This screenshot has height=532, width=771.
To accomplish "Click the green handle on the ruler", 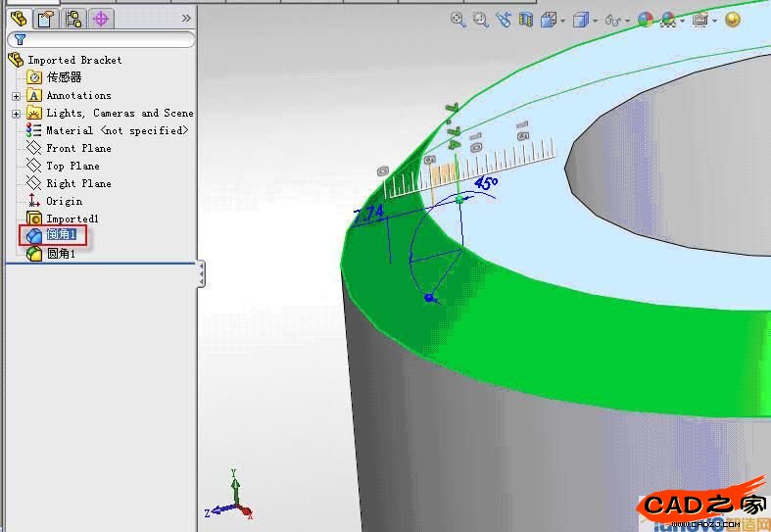I will pos(459,199).
